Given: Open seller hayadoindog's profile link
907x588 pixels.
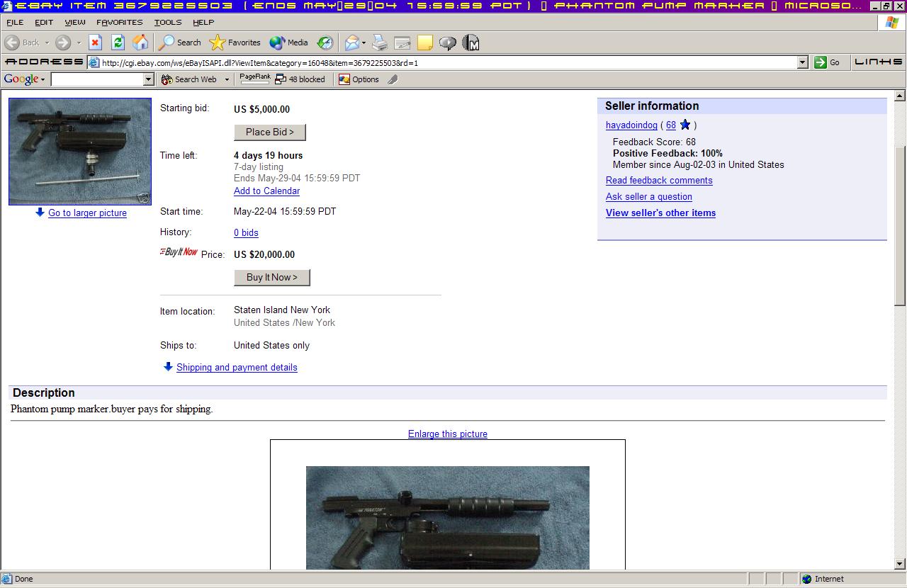Looking at the screenshot, I should (x=631, y=125).
